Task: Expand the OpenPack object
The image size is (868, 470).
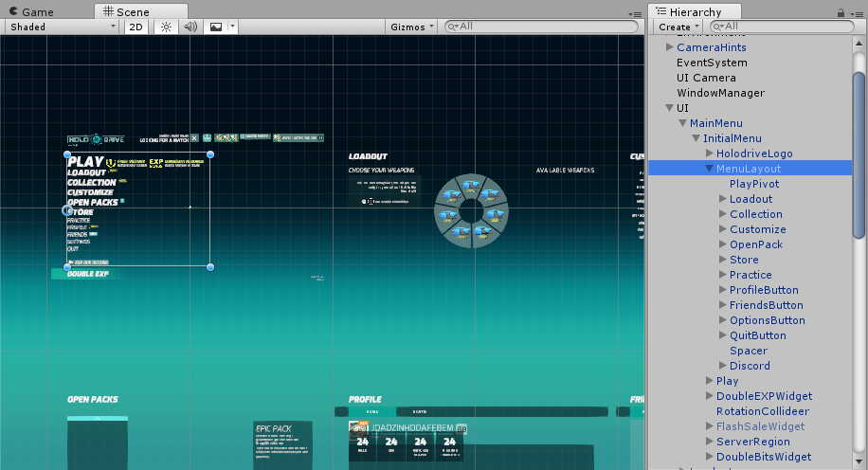Action: pyautogui.click(x=722, y=244)
